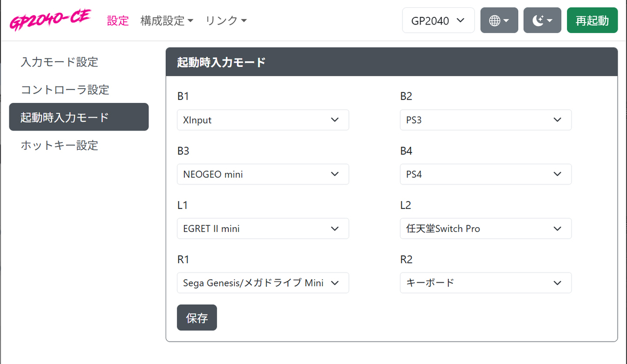Select ホットキー設定 in sidebar
Image resolution: width=627 pixels, height=364 pixels.
[x=79, y=145]
